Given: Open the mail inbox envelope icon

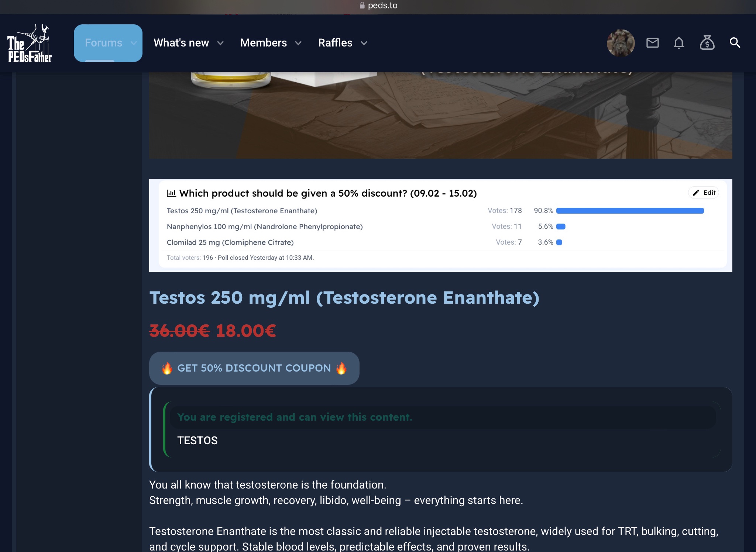Looking at the screenshot, I should point(652,43).
